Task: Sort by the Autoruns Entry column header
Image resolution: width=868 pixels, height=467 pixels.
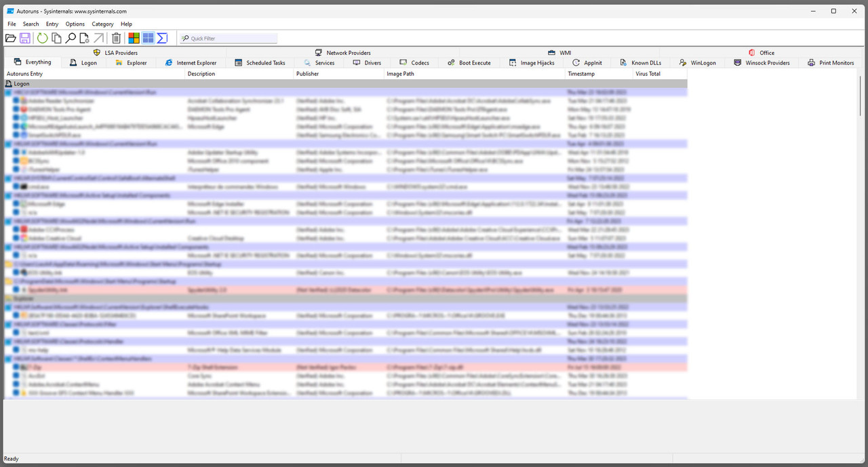Action: point(94,74)
